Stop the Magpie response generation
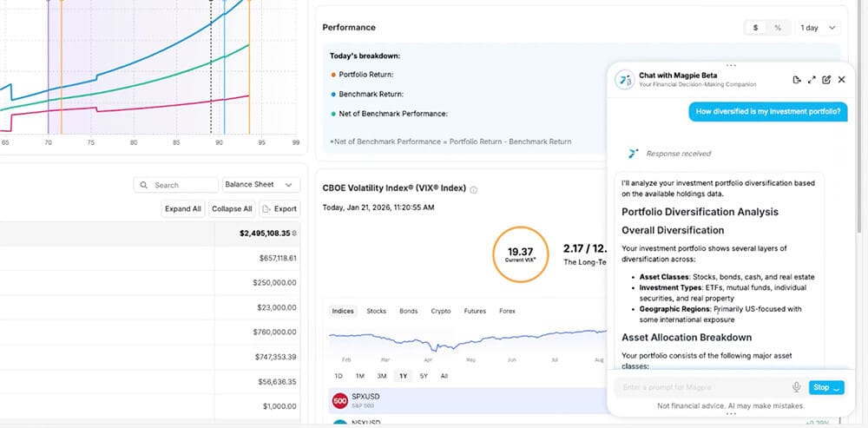The image size is (868, 428). click(826, 387)
